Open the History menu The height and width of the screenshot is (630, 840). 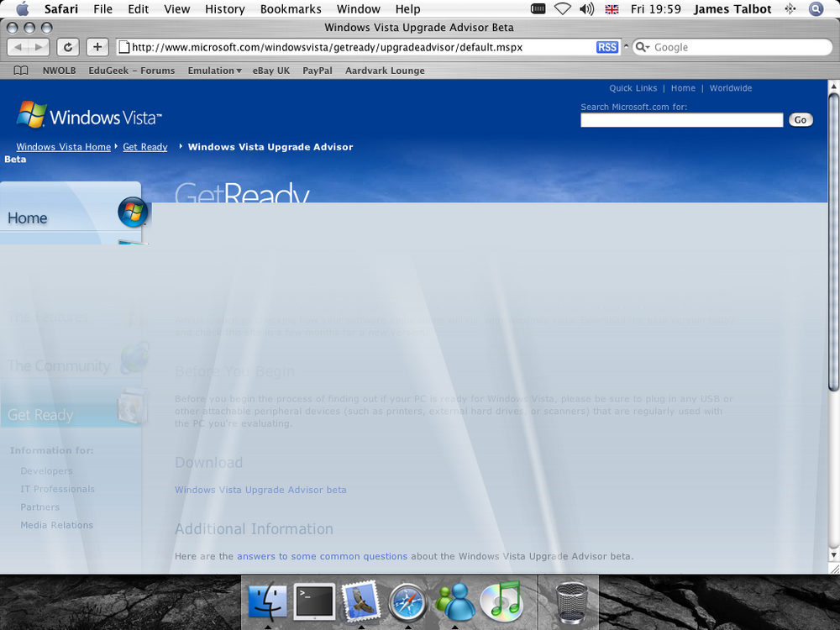pyautogui.click(x=224, y=9)
